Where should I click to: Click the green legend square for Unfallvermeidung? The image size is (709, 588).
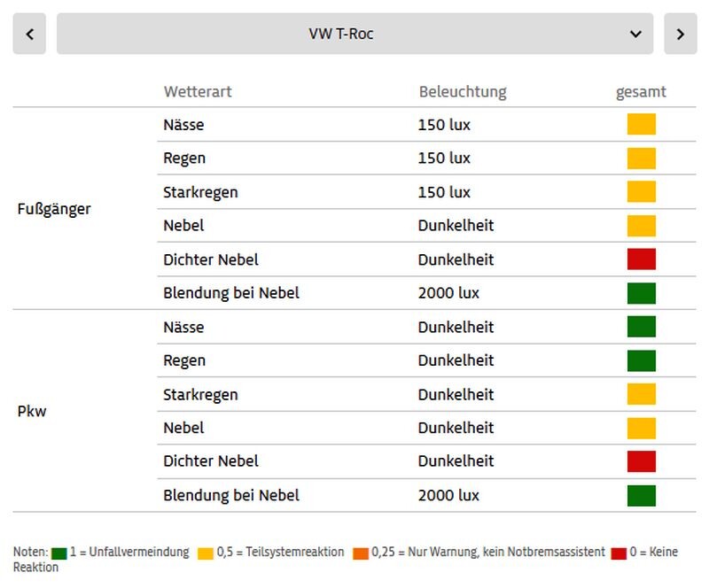[59, 553]
